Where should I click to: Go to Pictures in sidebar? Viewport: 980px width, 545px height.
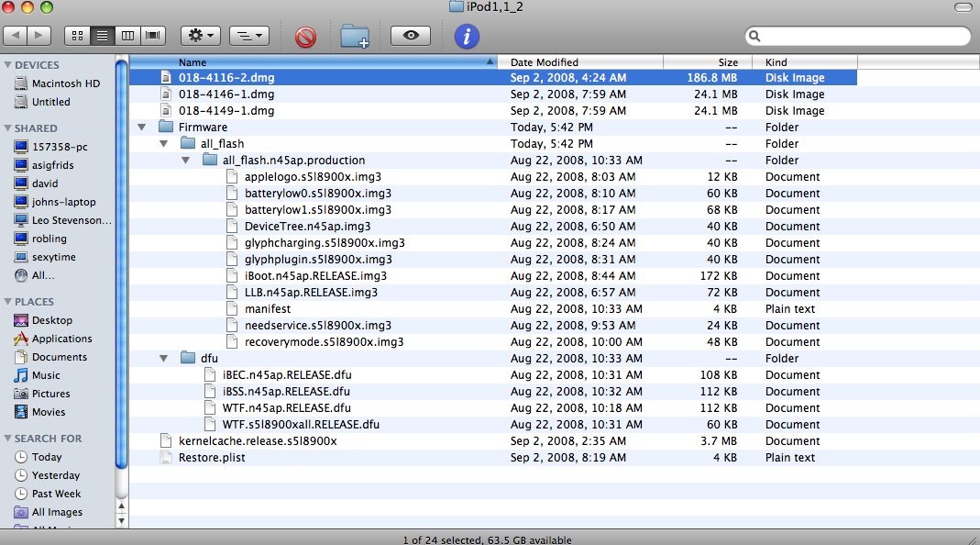[x=42, y=394]
